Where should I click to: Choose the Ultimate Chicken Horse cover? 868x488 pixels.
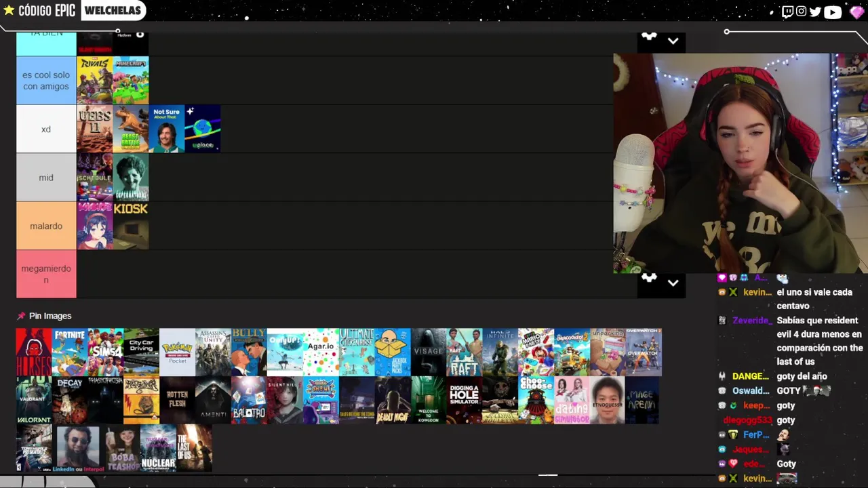pyautogui.click(x=357, y=352)
